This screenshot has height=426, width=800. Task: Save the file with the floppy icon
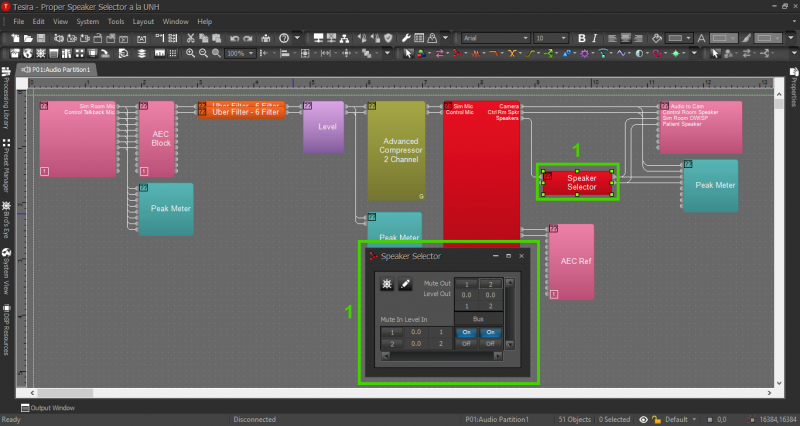[x=41, y=38]
